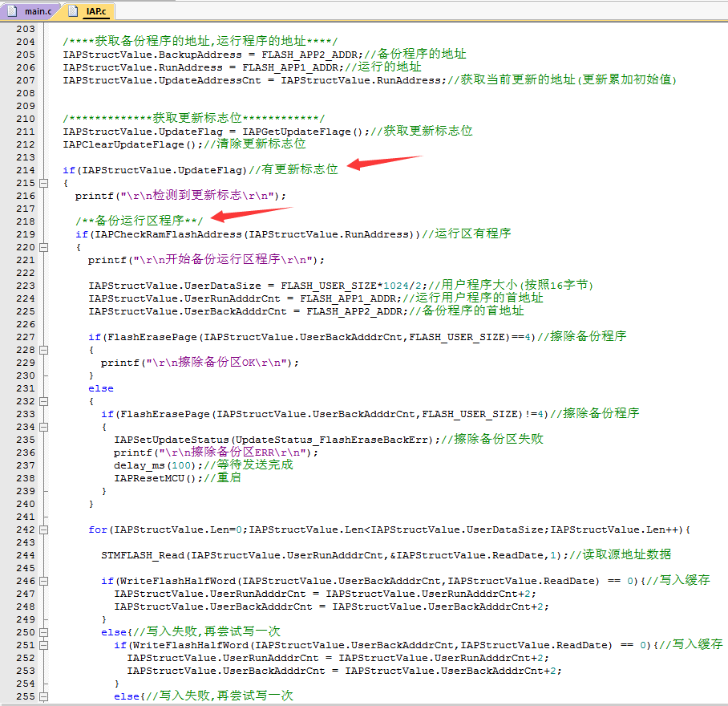Collapse the fold at line 251
Screen dimensions: 728x706
click(x=43, y=645)
